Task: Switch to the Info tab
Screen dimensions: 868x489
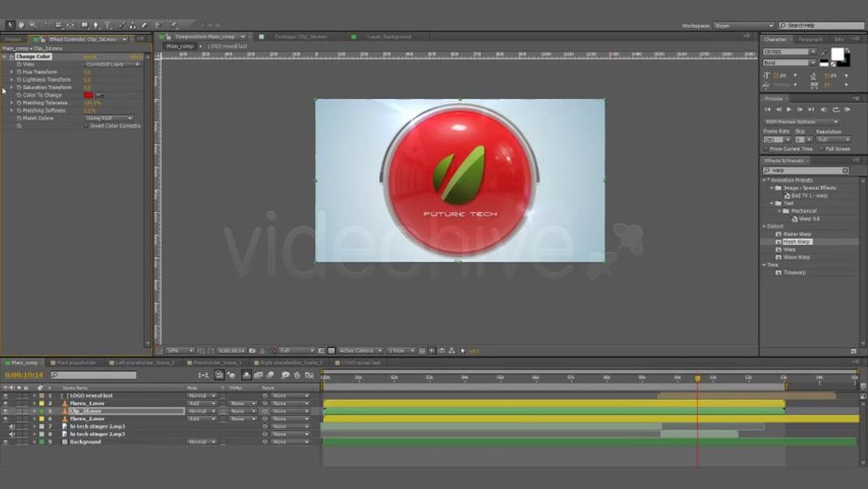Action: coord(839,39)
